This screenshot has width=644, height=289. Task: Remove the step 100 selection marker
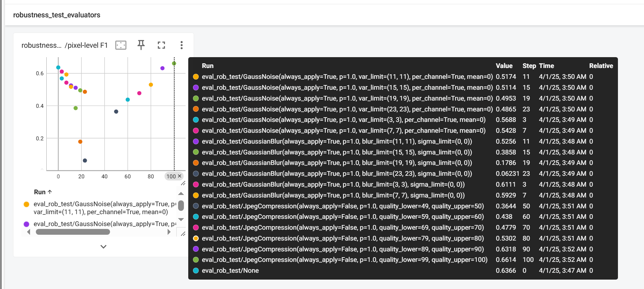[180, 176]
